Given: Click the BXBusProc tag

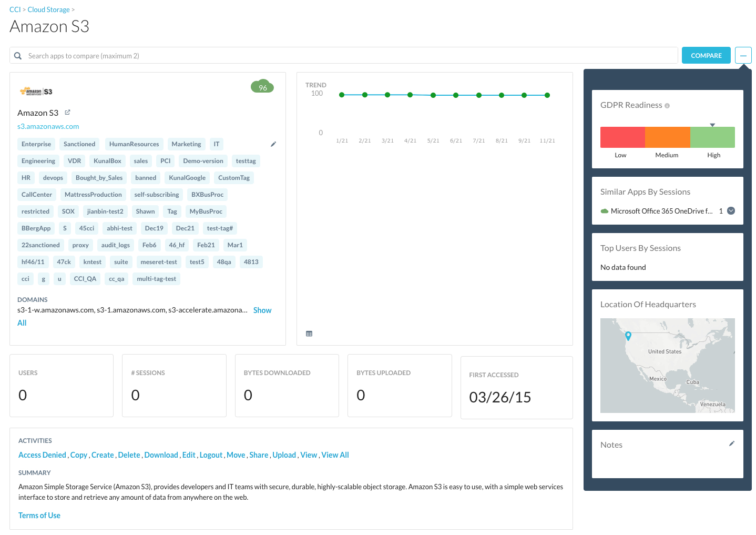Looking at the screenshot, I should pyautogui.click(x=207, y=195).
